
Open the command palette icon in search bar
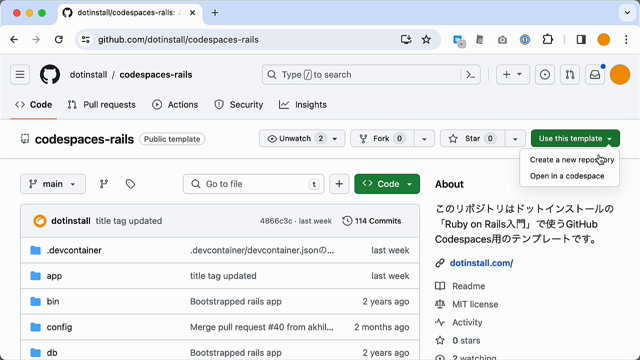470,75
